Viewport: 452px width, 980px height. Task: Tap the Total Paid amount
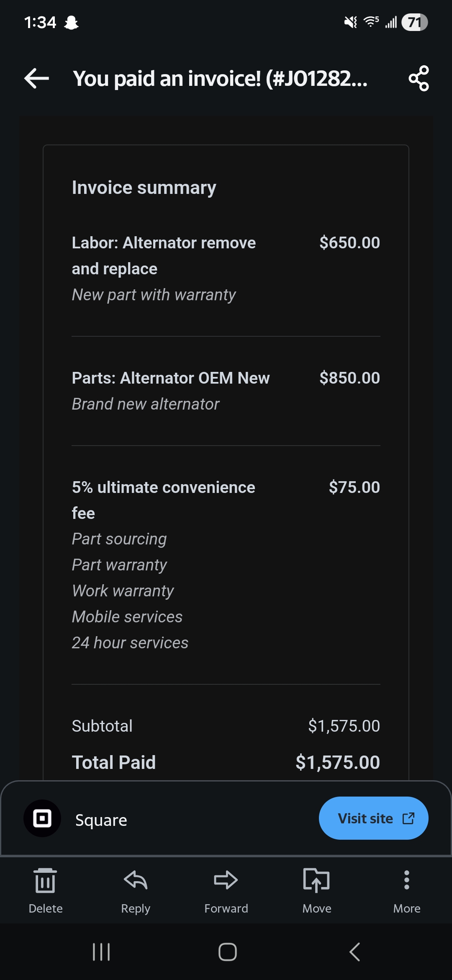(x=337, y=762)
